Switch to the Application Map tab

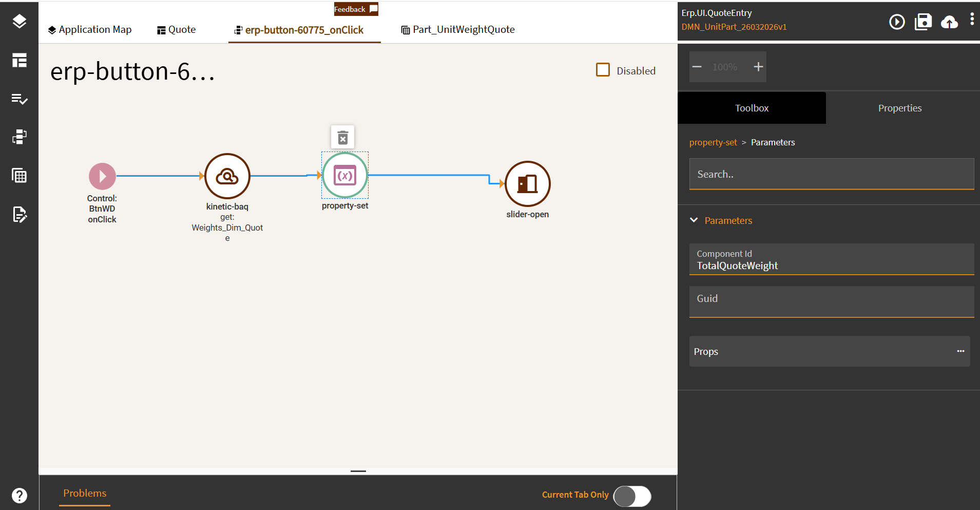[90, 30]
